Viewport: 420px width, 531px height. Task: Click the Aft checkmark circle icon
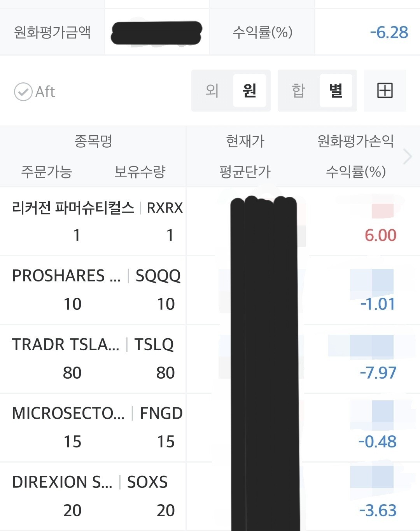pyautogui.click(x=23, y=92)
